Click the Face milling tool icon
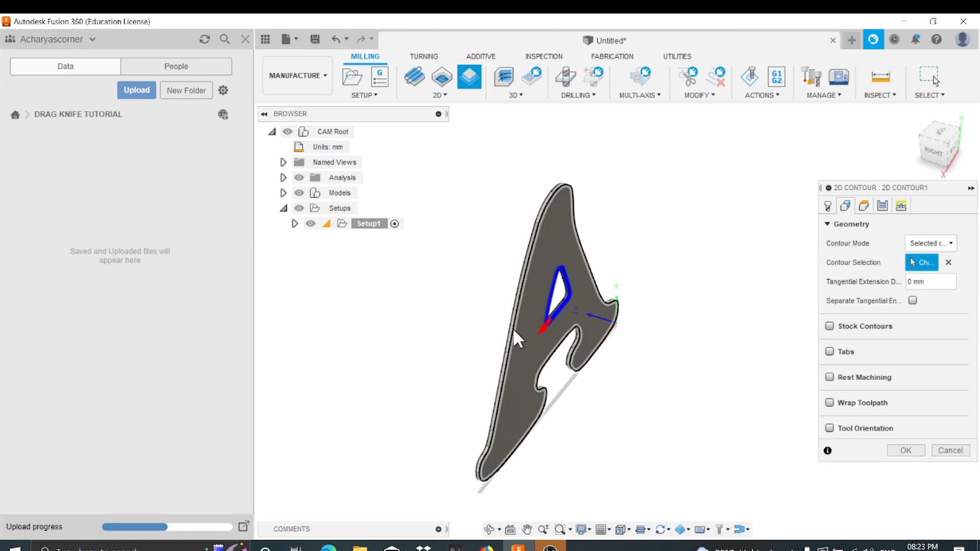This screenshot has width=980, height=551. click(x=414, y=77)
